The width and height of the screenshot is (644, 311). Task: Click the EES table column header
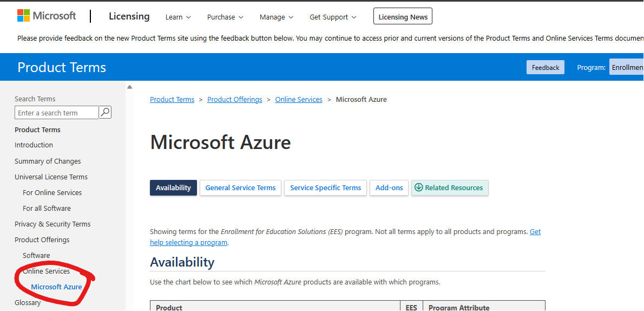(411, 307)
